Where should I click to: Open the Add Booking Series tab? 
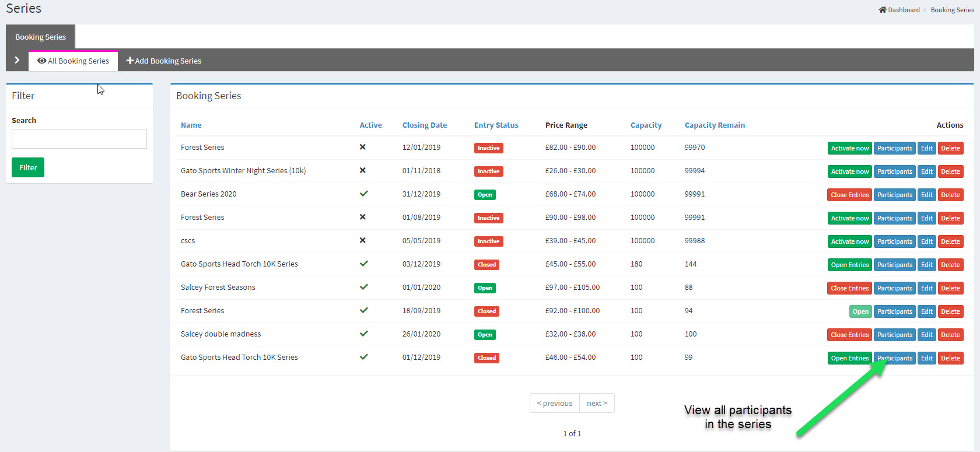coord(164,61)
